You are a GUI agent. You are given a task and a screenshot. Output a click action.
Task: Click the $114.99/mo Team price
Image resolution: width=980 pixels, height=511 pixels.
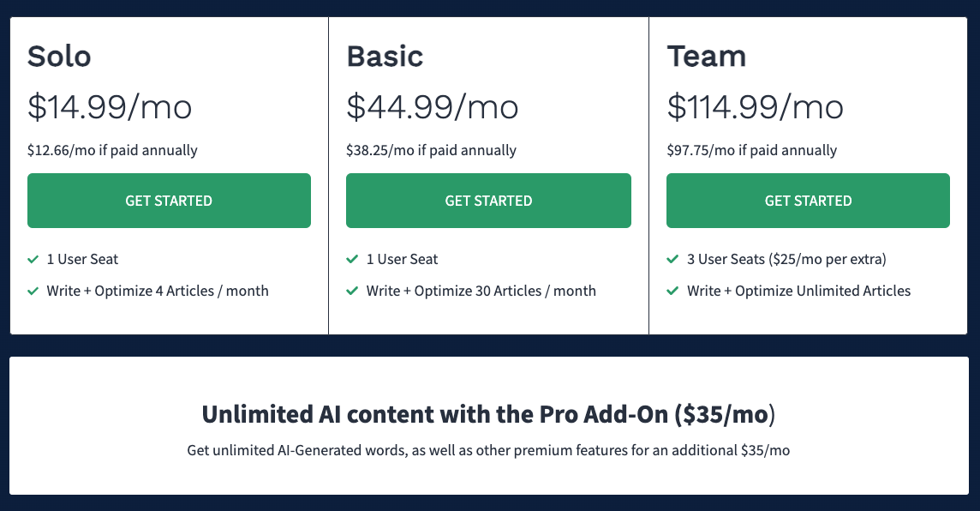click(x=756, y=107)
